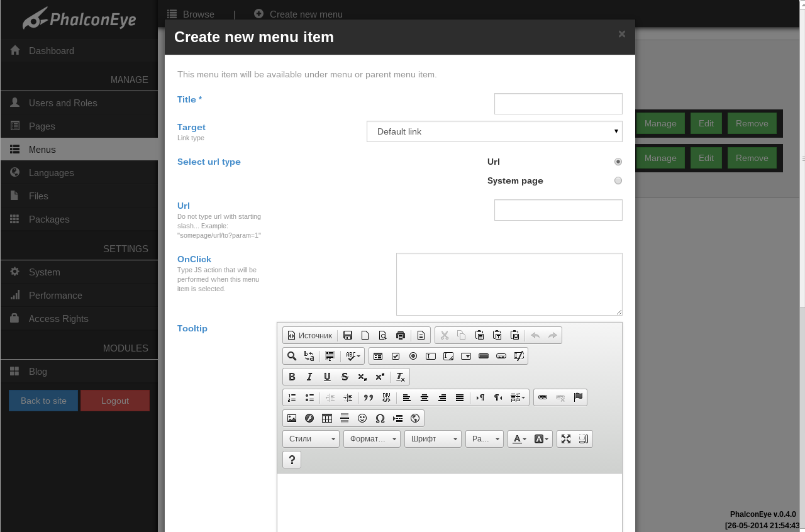805x532 pixels.
Task: Insert a selection field form element
Action: [x=466, y=356]
